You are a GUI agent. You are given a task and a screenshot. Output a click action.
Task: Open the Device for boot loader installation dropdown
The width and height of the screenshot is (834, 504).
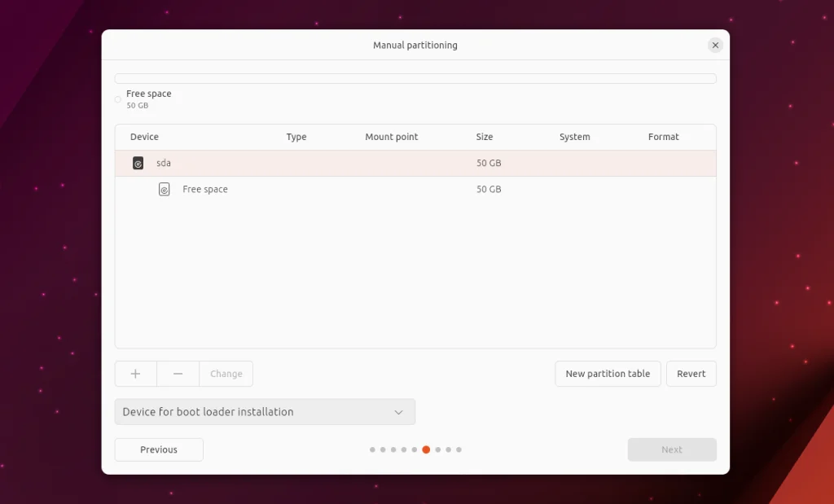coord(265,412)
